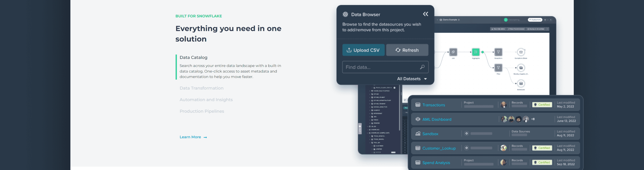Screen dimensions: 644x170
Task: Switch to the Data Transformation tab
Action: pos(201,88)
